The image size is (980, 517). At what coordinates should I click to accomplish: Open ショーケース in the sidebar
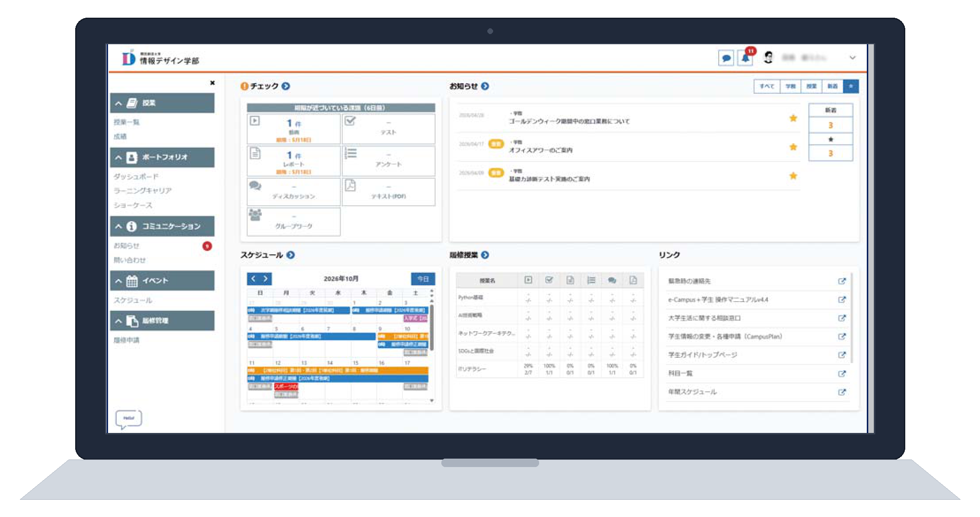(x=133, y=205)
